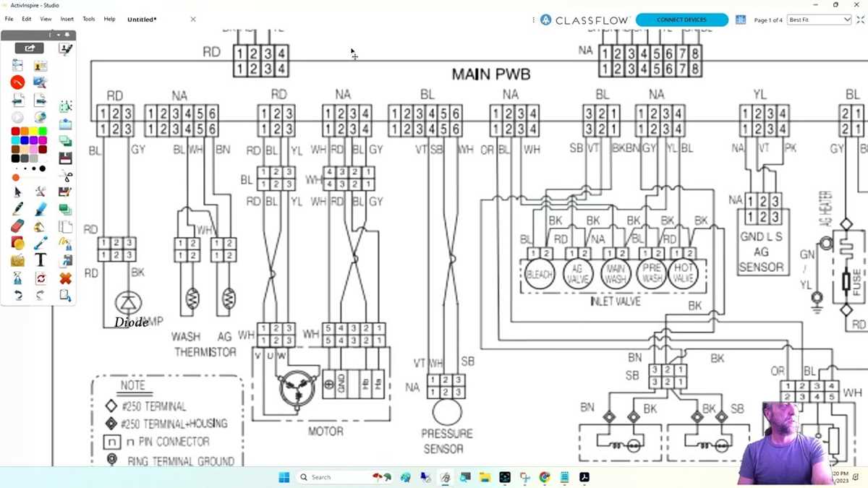Pick the yellow color swatch
The height and width of the screenshot is (488, 868).
pyautogui.click(x=33, y=131)
